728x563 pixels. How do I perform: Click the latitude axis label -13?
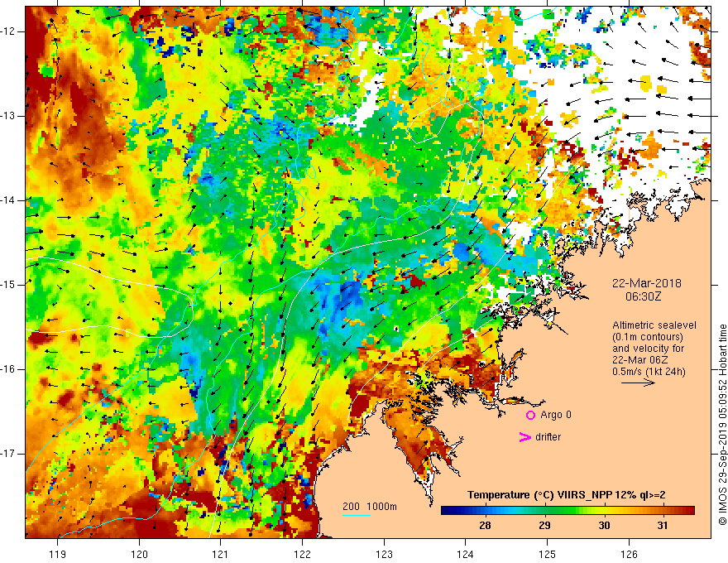[x=7, y=116]
